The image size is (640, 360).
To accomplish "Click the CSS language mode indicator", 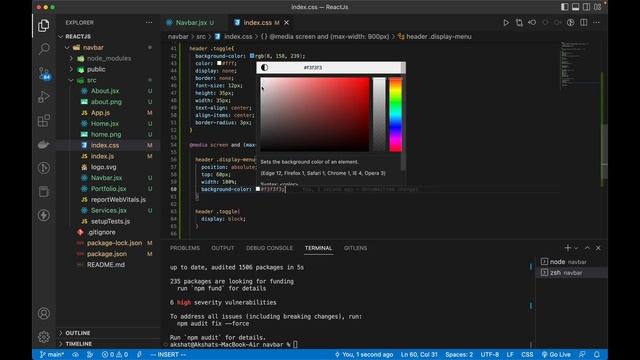I will pos(527,354).
